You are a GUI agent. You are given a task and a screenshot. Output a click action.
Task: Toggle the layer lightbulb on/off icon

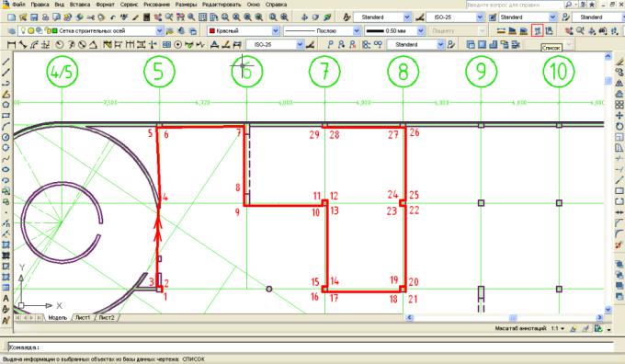23,30
